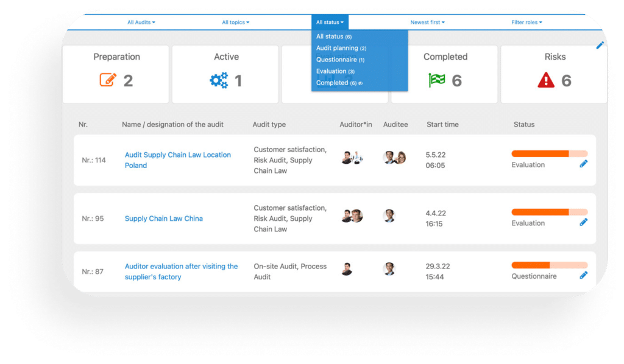Image resolution: width=624 pixels, height=364 pixels.
Task: Click the start time 4.4.22 16:15
Action: pyautogui.click(x=436, y=219)
